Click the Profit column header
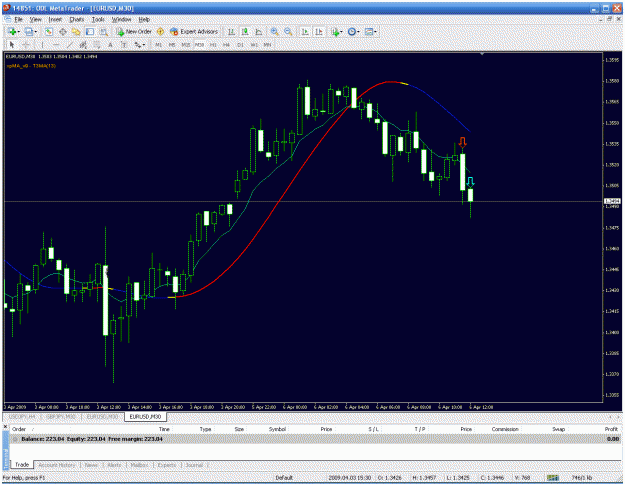The height and width of the screenshot is (484, 625). 611,429
